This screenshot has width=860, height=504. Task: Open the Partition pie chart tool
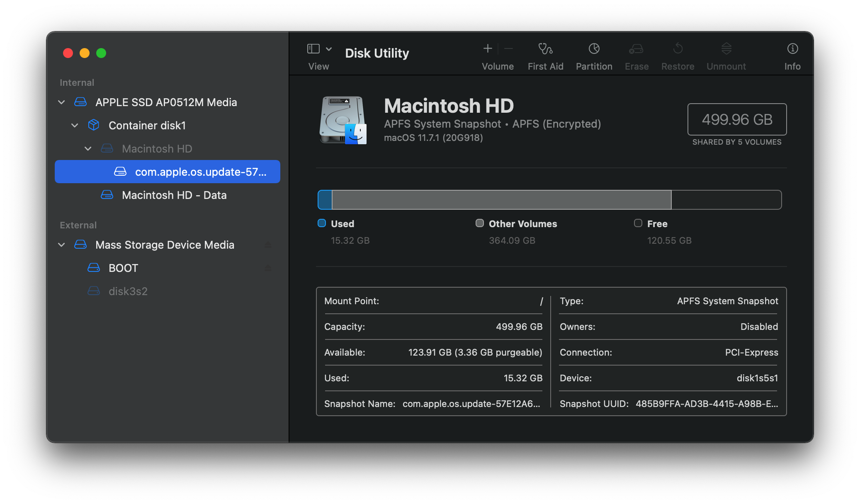[594, 49]
